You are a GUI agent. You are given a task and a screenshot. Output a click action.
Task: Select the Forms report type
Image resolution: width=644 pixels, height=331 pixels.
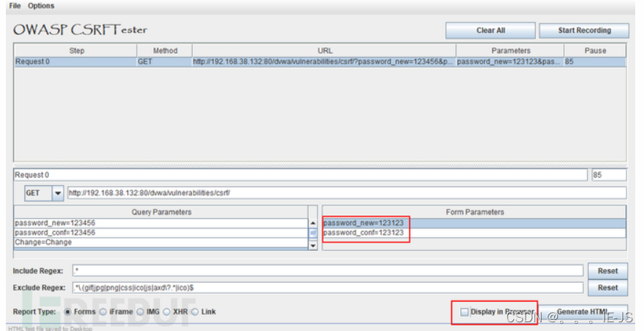(x=68, y=312)
